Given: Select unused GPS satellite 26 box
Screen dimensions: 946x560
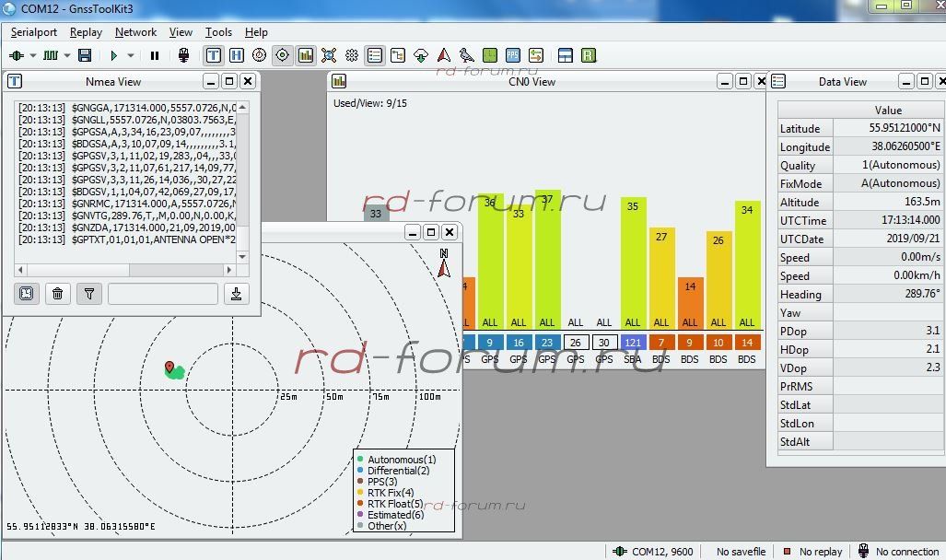Looking at the screenshot, I should pyautogui.click(x=576, y=343).
